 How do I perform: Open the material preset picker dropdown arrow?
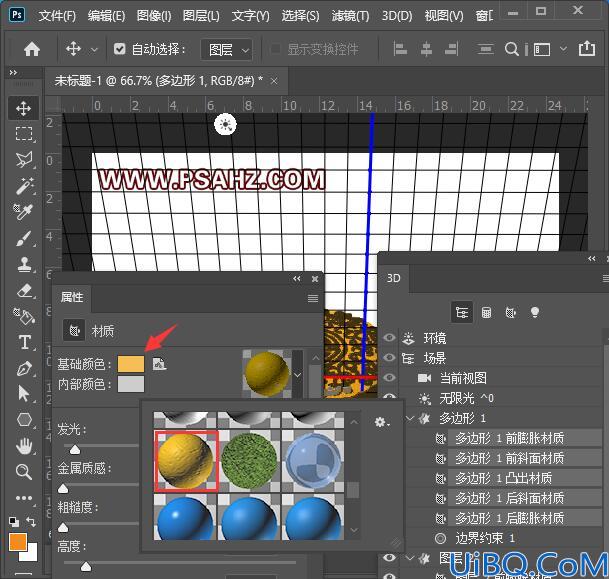[298, 375]
